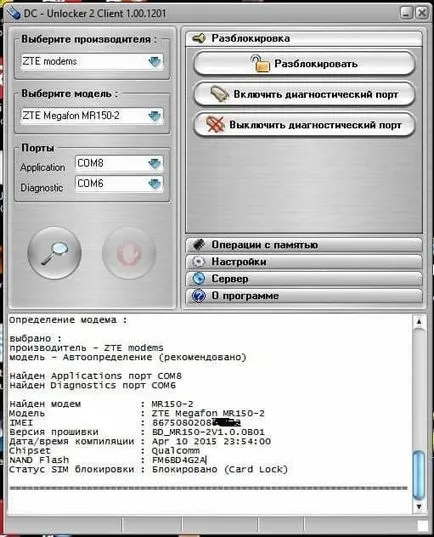Screen dimensions: 434x537
Task: Click the question mark icon beside О программе
Action: click(x=199, y=296)
